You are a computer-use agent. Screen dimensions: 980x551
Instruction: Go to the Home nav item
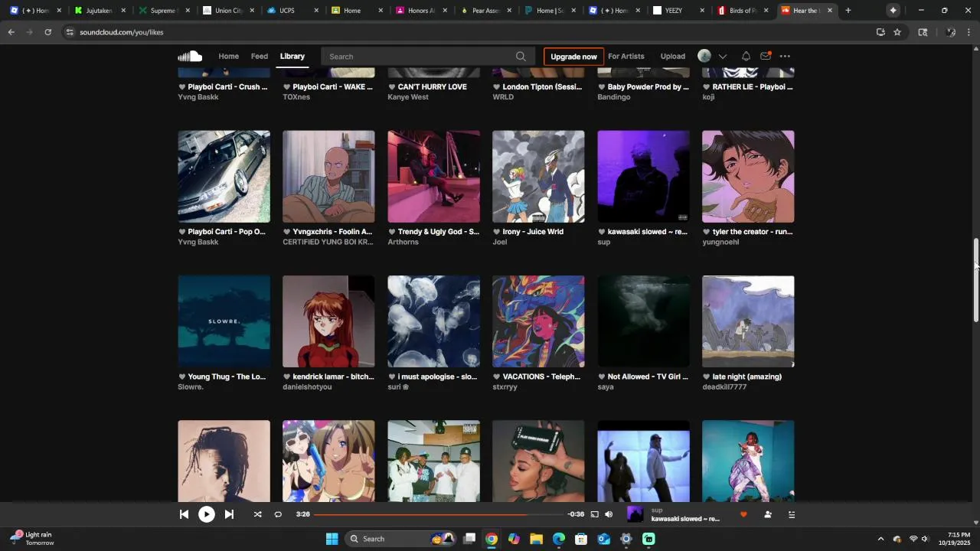(229, 57)
